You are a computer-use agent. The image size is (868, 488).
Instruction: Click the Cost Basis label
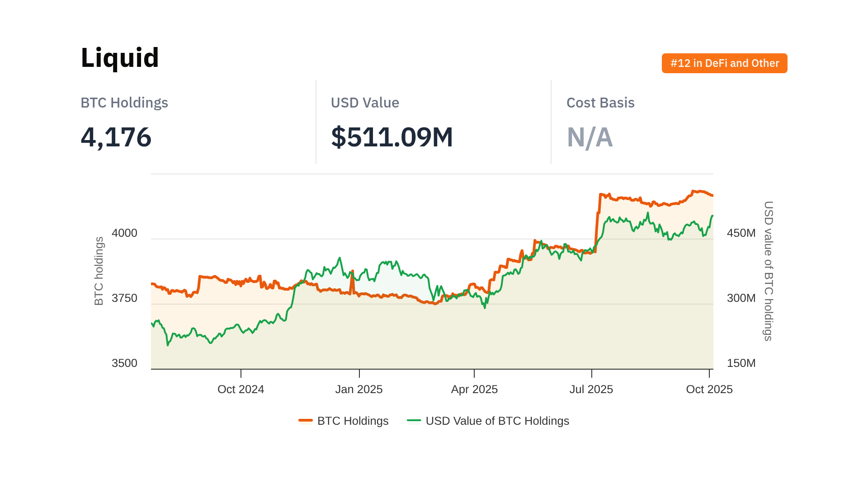click(x=600, y=103)
